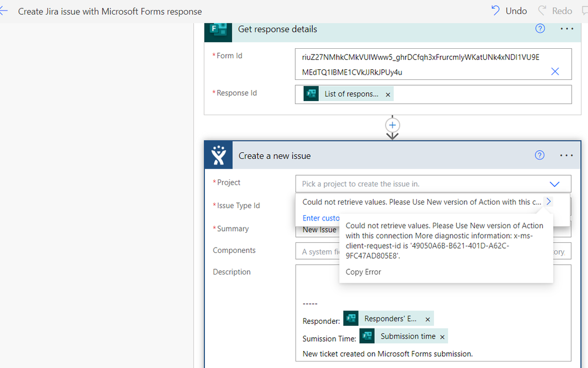Click the Forms icon inside the Responders' Email chip
This screenshot has height=368, width=588.
pyautogui.click(x=351, y=318)
